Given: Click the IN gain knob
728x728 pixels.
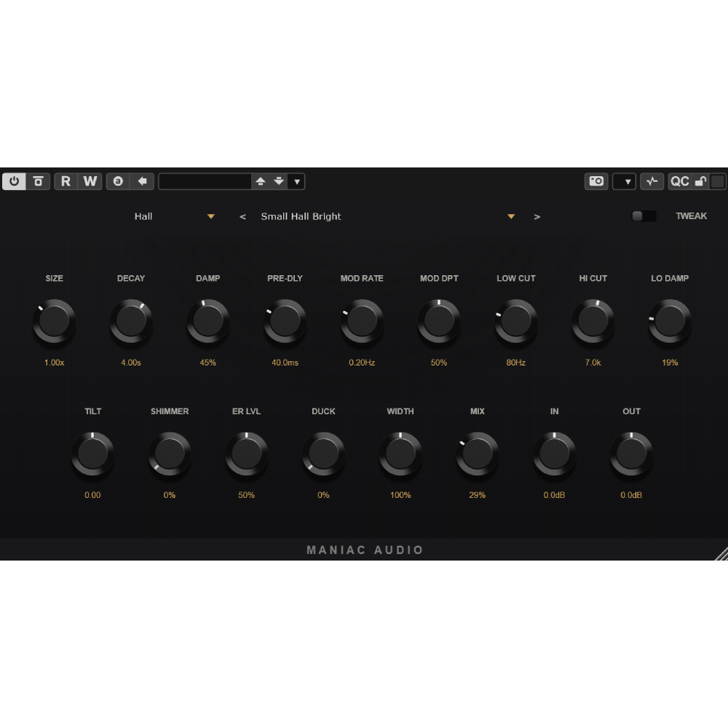Looking at the screenshot, I should (554, 454).
